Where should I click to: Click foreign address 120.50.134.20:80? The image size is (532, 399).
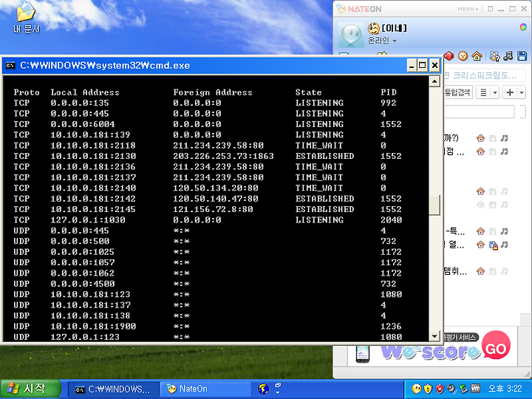click(x=216, y=188)
